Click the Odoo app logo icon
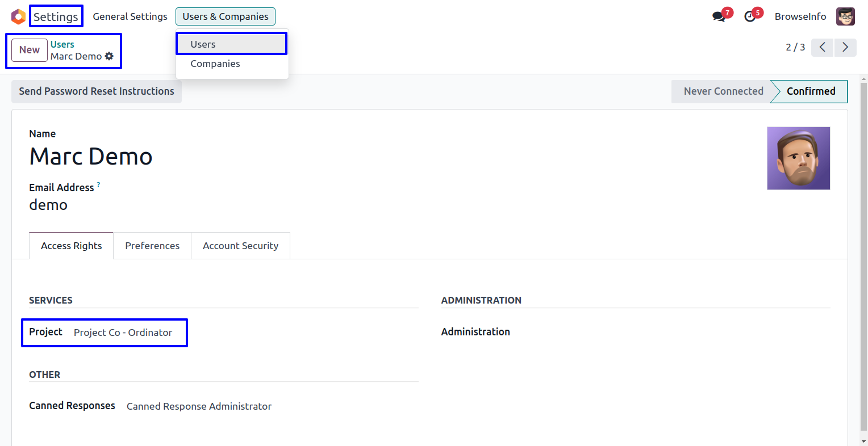Image resolution: width=868 pixels, height=446 pixels. click(18, 16)
